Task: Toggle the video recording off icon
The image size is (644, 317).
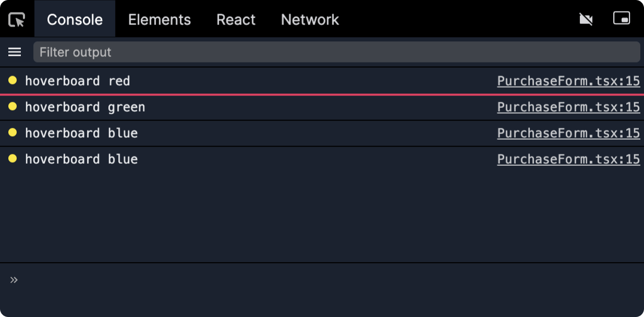Action: click(x=586, y=19)
